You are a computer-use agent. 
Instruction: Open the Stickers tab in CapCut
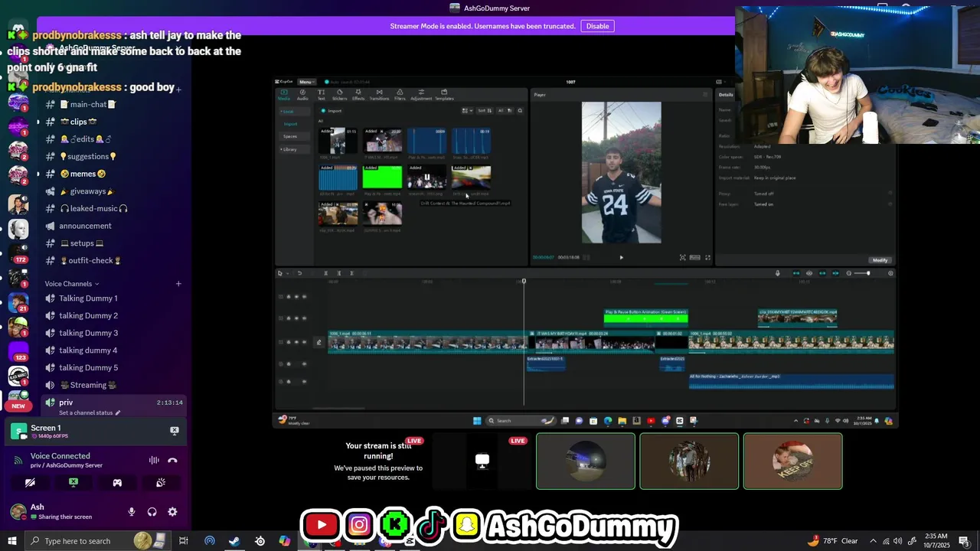click(339, 95)
